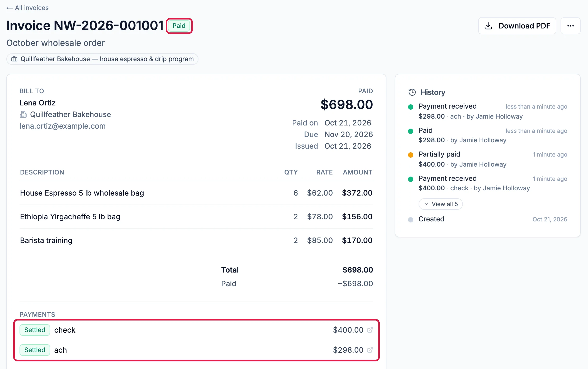Click the grey Created history dot
Screen dimensions: 588x369
pyautogui.click(x=411, y=220)
